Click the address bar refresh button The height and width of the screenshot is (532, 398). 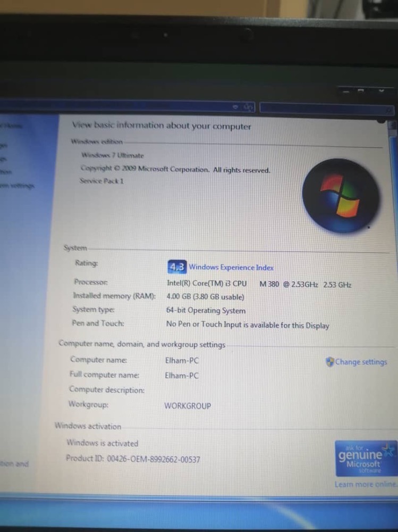pyautogui.click(x=249, y=107)
